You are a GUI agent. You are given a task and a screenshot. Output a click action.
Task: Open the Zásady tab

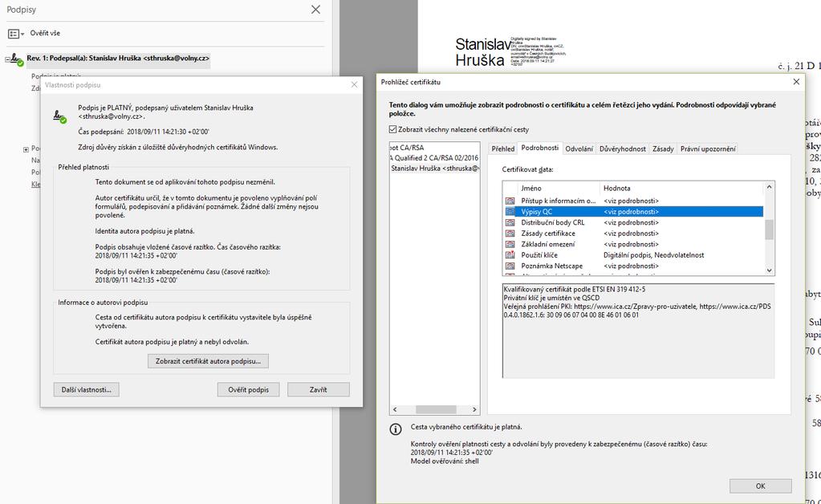(663, 148)
